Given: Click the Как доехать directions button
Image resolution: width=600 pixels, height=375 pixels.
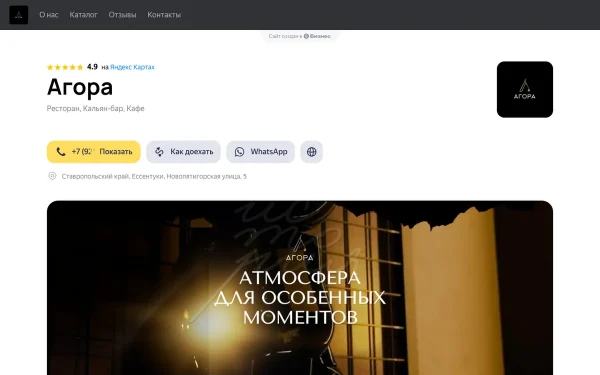Looking at the screenshot, I should click(x=183, y=152).
